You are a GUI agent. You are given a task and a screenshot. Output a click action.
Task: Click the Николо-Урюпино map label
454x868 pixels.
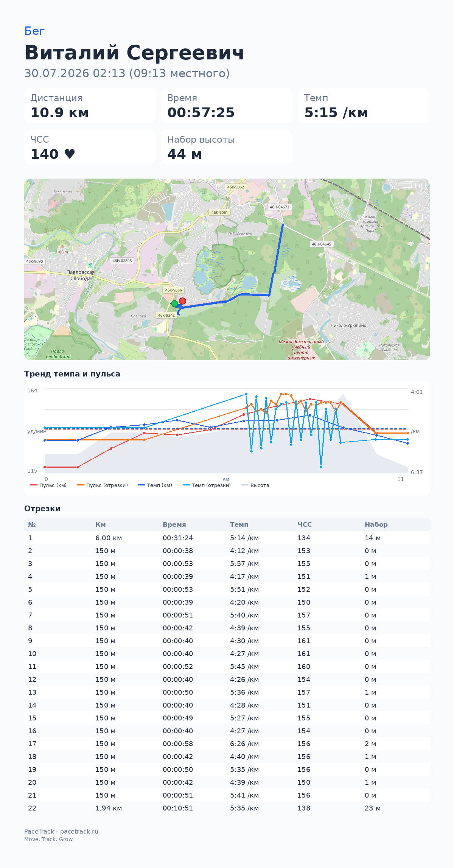tap(348, 325)
